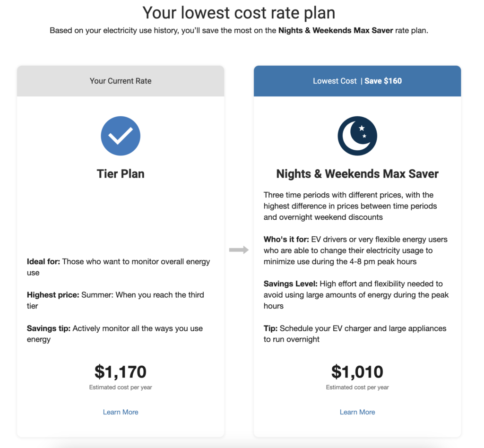Click the Tier Plan title
Screen dimensions: 484x448
pos(121,174)
